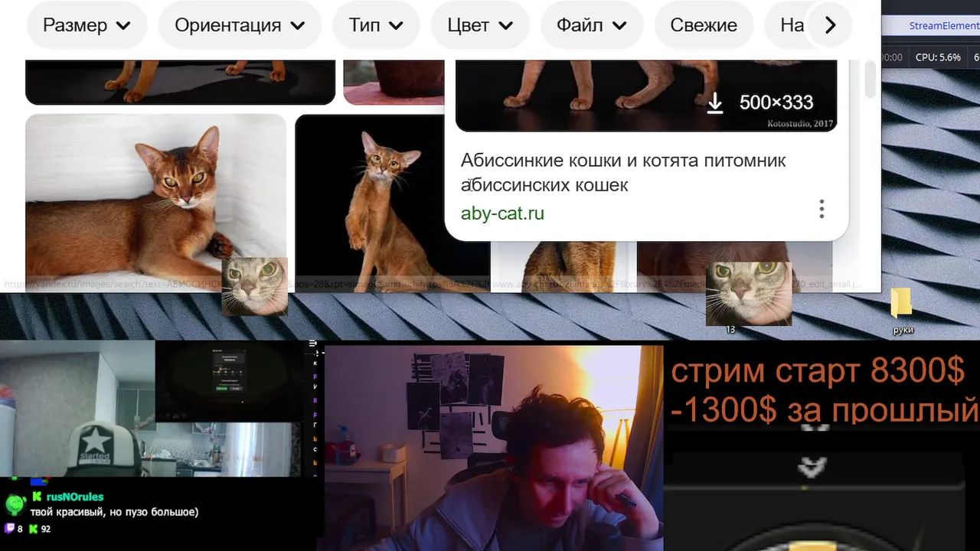The width and height of the screenshot is (980, 551).
Task: Click the Twitch viewer count icon
Action: click(9, 528)
